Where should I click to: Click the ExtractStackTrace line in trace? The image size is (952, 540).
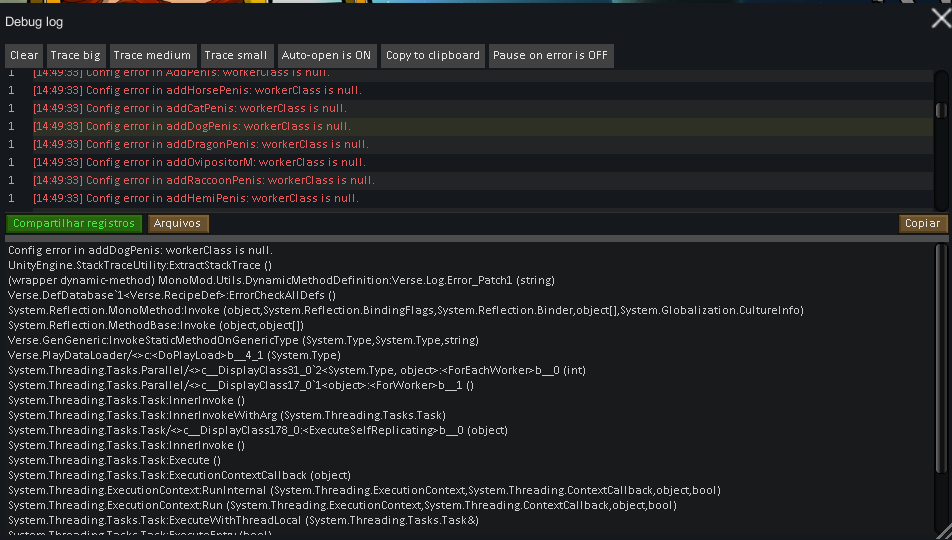pos(140,265)
